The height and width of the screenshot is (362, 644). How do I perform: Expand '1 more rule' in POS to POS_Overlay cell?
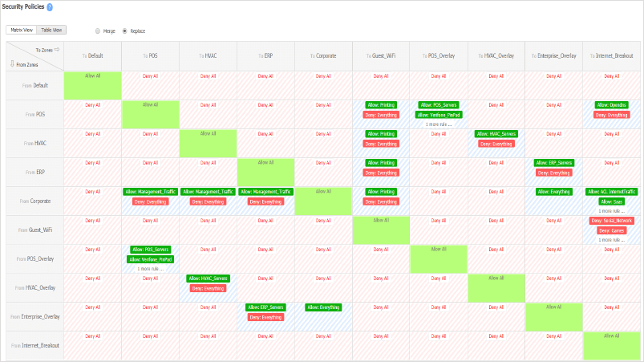point(439,124)
